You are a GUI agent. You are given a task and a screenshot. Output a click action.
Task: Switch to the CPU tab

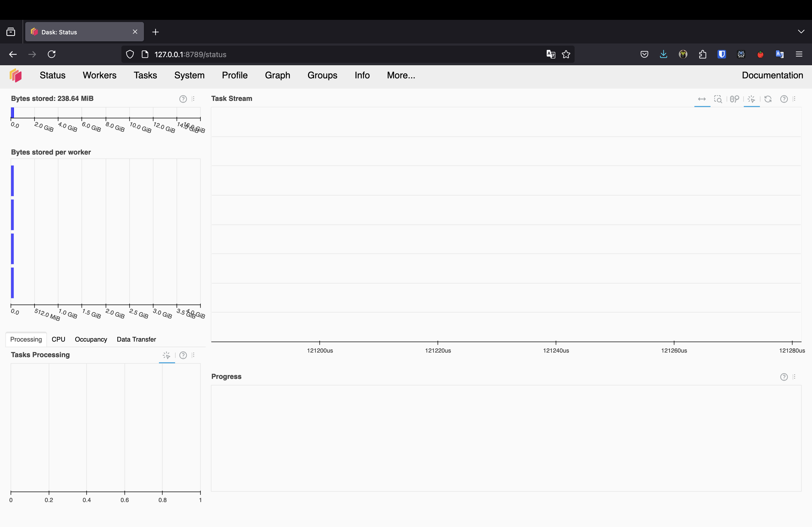click(x=58, y=339)
